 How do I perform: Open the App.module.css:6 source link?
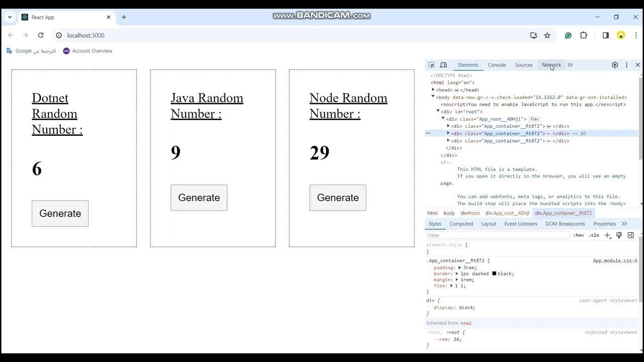[615, 261]
